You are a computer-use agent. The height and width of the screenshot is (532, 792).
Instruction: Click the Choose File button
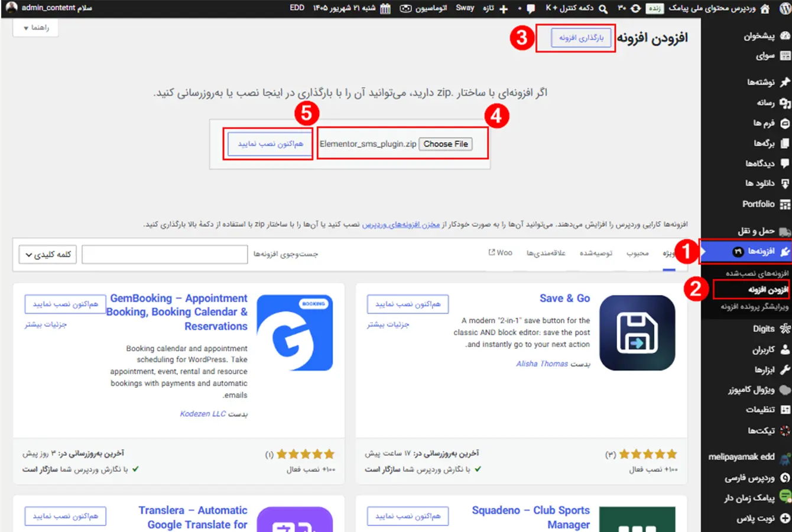click(446, 144)
